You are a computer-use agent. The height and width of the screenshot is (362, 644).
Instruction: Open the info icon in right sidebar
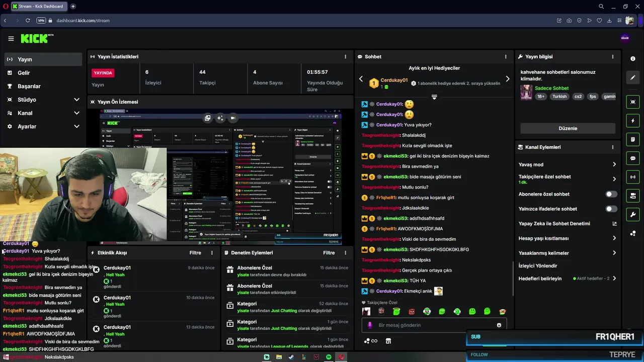[x=633, y=59]
